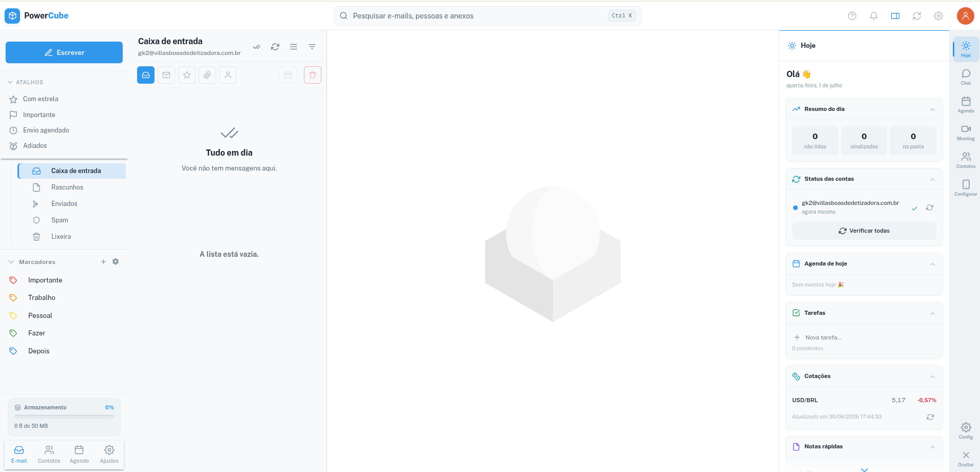Click the email search field
Viewport: 980px width, 472px height.
tap(487, 16)
